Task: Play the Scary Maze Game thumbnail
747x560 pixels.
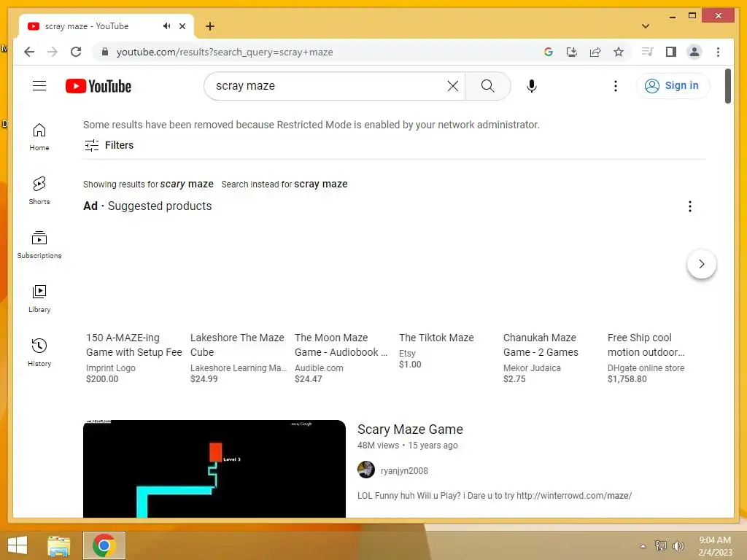Action: tap(214, 469)
